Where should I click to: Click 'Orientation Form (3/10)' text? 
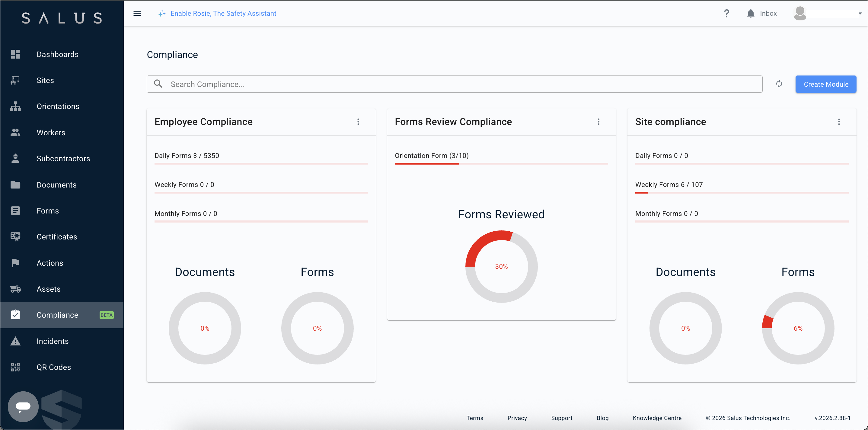[432, 156]
